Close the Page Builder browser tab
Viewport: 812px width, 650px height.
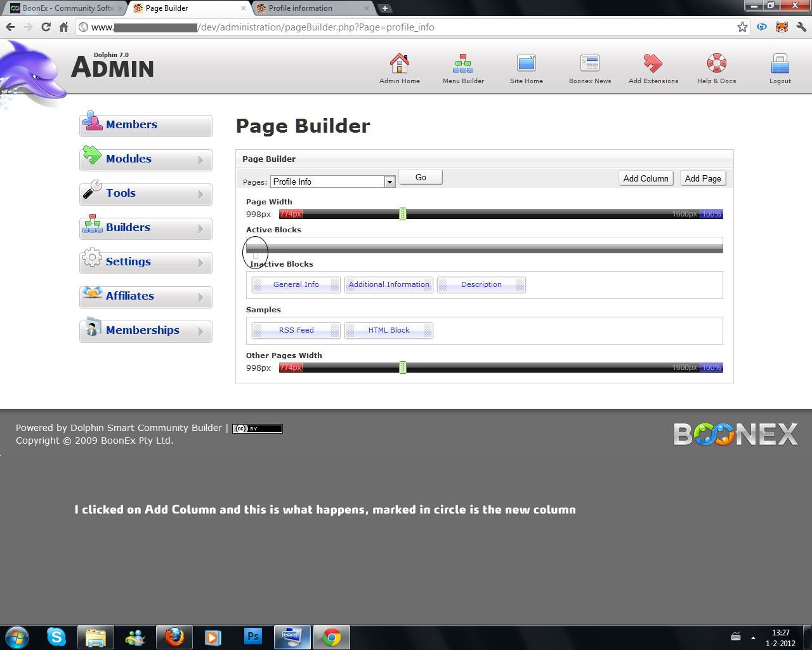click(x=243, y=8)
